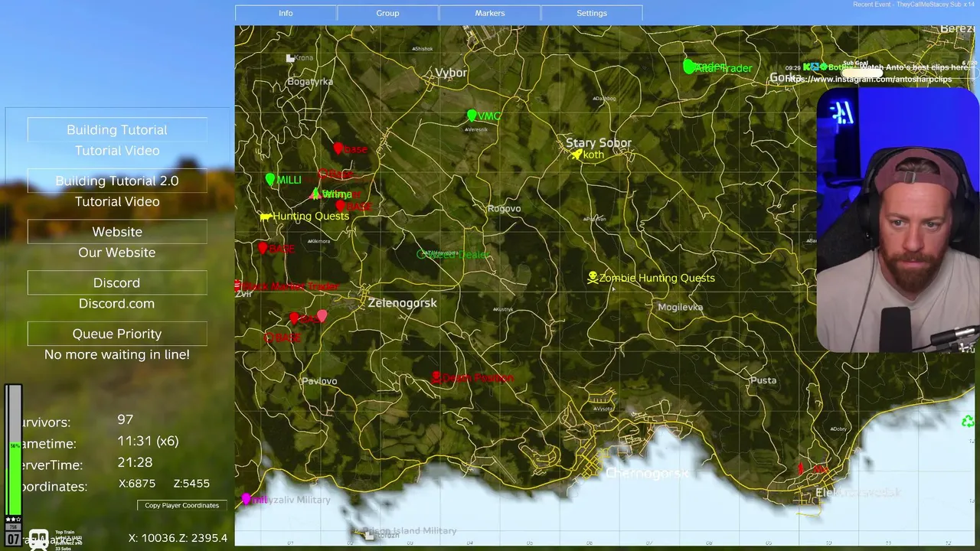Open the Info tab
This screenshot has width=980, height=551.
pos(286,13)
